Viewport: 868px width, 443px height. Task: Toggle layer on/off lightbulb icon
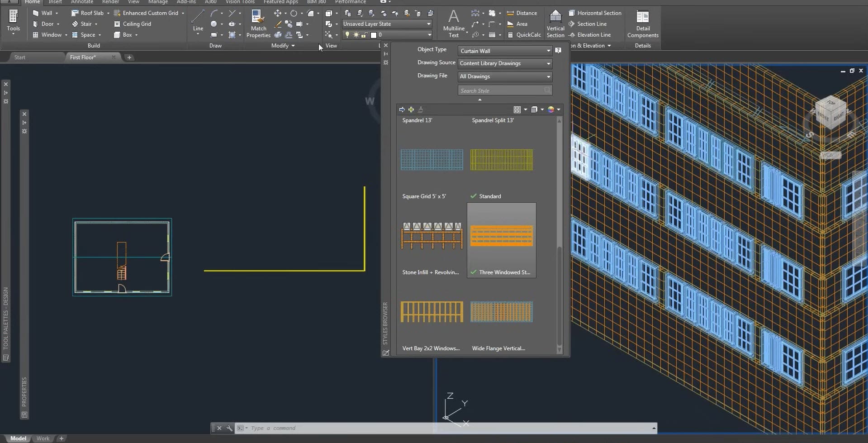(x=347, y=35)
